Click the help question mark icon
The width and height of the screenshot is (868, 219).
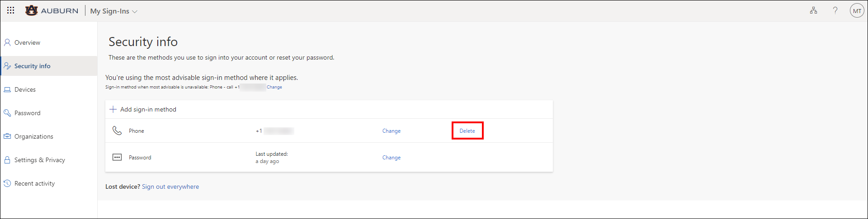click(835, 10)
